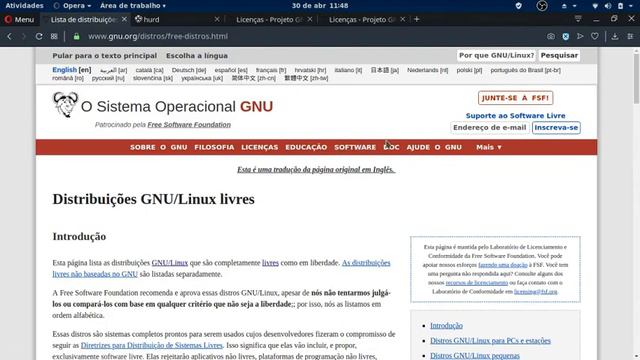Click the JUNTE-SE À FSF! button
The height and width of the screenshot is (360, 640).
pos(516,98)
